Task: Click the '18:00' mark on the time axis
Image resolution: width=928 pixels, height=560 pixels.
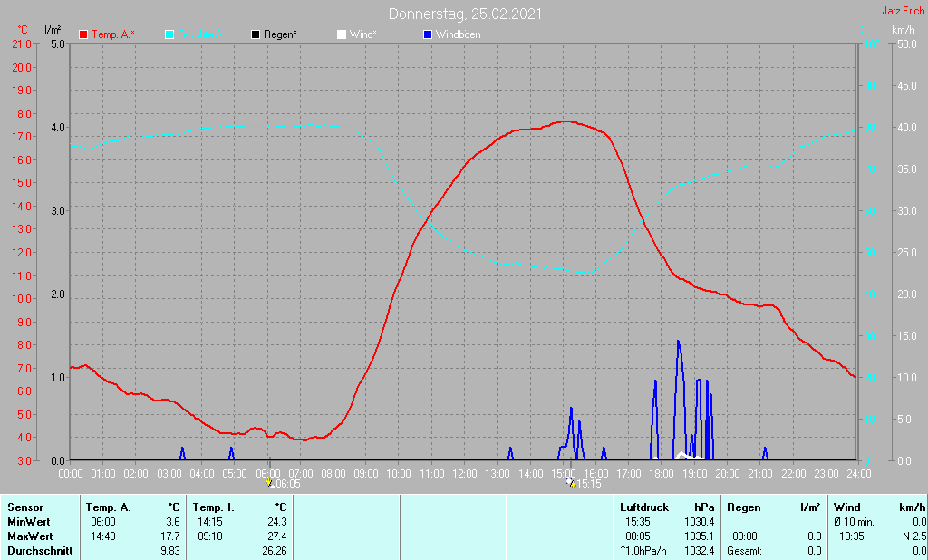Action: (662, 474)
